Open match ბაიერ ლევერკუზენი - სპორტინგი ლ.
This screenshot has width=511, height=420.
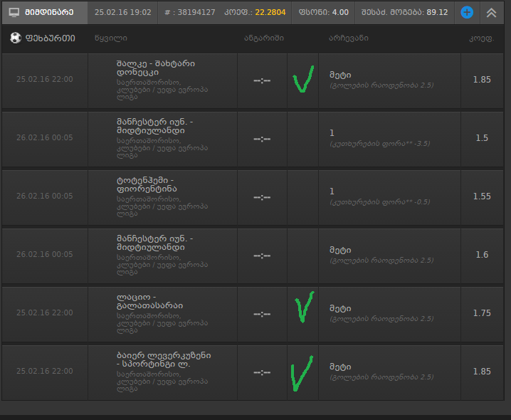(x=164, y=359)
